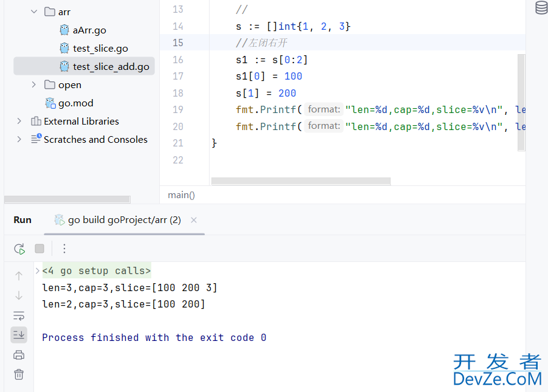Click the closing brace on line 21
Image resolution: width=548 pixels, height=392 pixels.
click(214, 143)
